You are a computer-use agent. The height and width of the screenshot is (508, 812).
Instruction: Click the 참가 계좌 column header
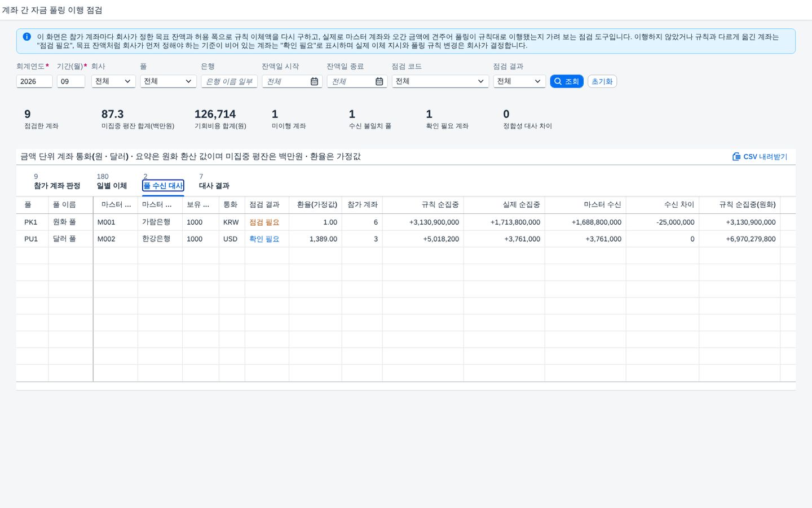[x=362, y=205]
